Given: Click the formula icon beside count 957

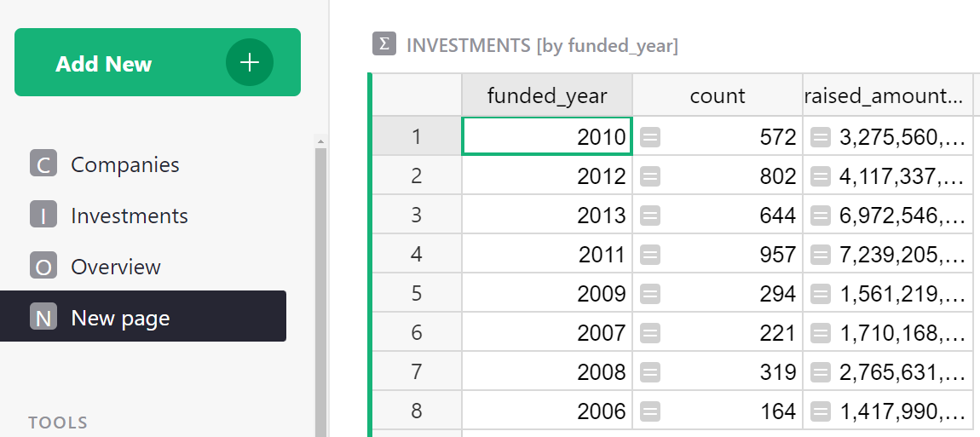Looking at the screenshot, I should coord(650,255).
